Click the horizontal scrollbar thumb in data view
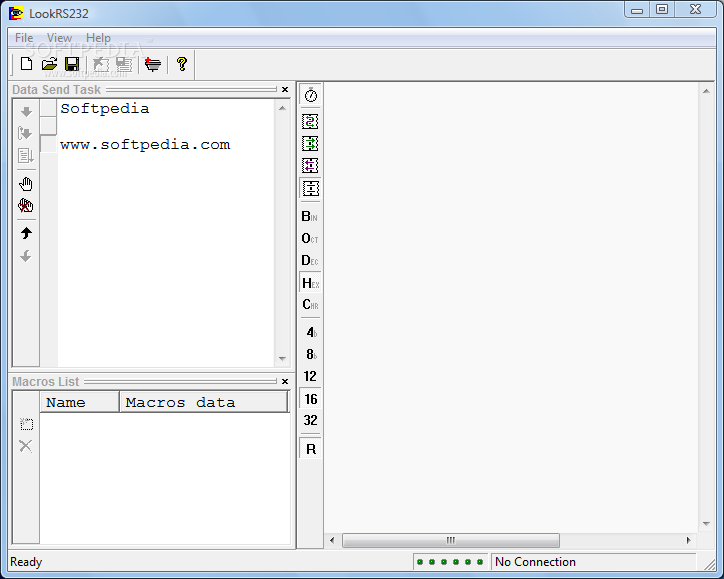This screenshot has width=724, height=579. pos(451,540)
